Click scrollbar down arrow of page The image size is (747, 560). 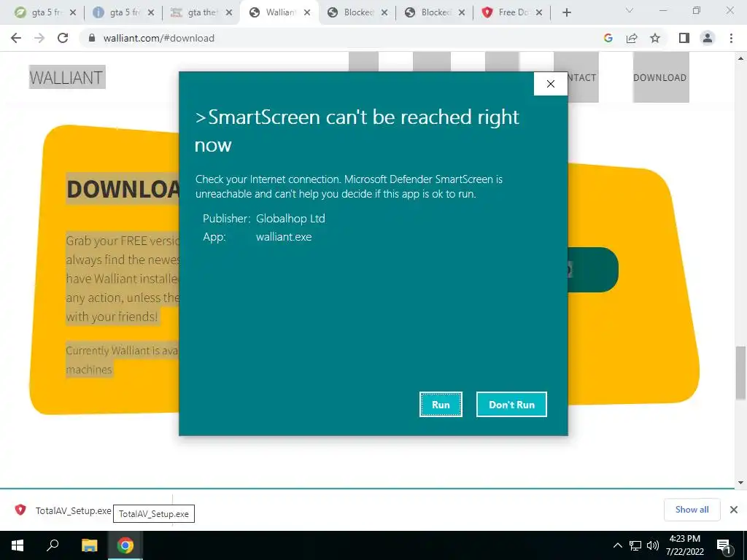pyautogui.click(x=741, y=483)
